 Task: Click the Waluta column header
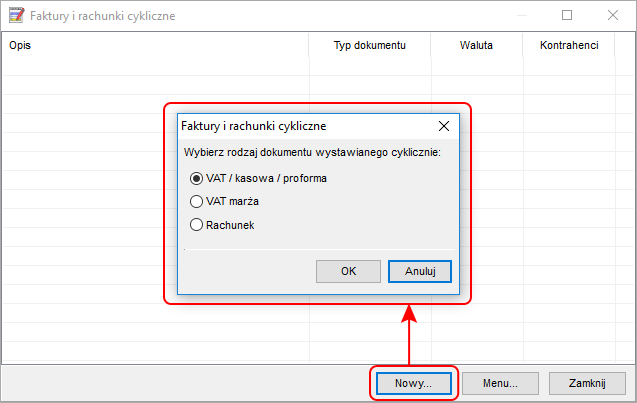[x=477, y=45]
